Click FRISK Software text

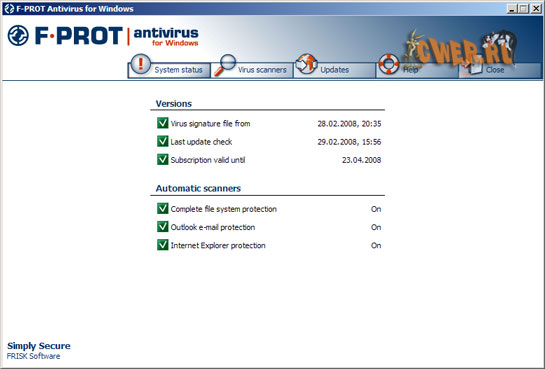(33, 356)
